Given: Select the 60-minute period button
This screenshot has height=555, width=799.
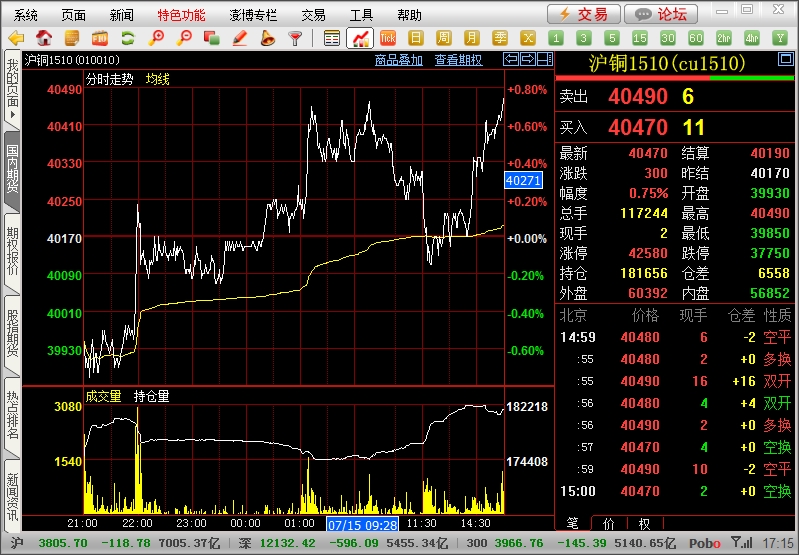Looking at the screenshot, I should [696, 38].
